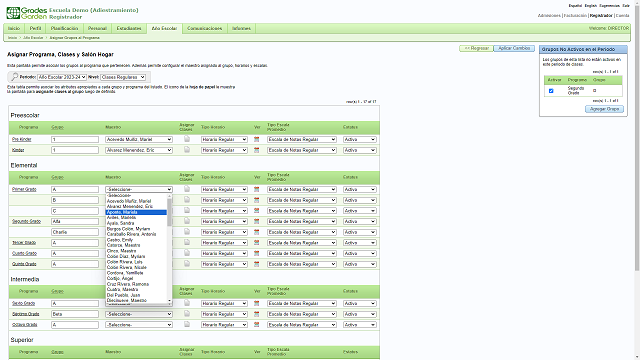Open assign classes icon for Cuarto Grado
Viewport: 640px width, 360px height.
pyautogui.click(x=187, y=253)
